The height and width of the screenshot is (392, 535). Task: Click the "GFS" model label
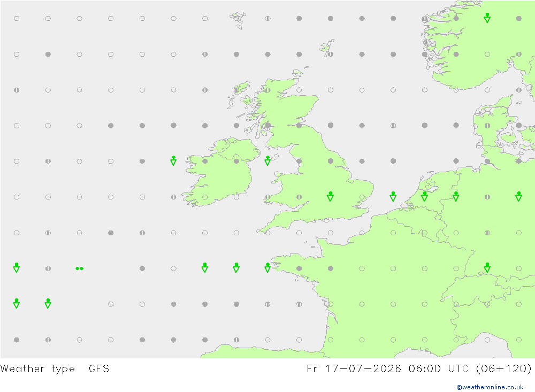point(99,368)
